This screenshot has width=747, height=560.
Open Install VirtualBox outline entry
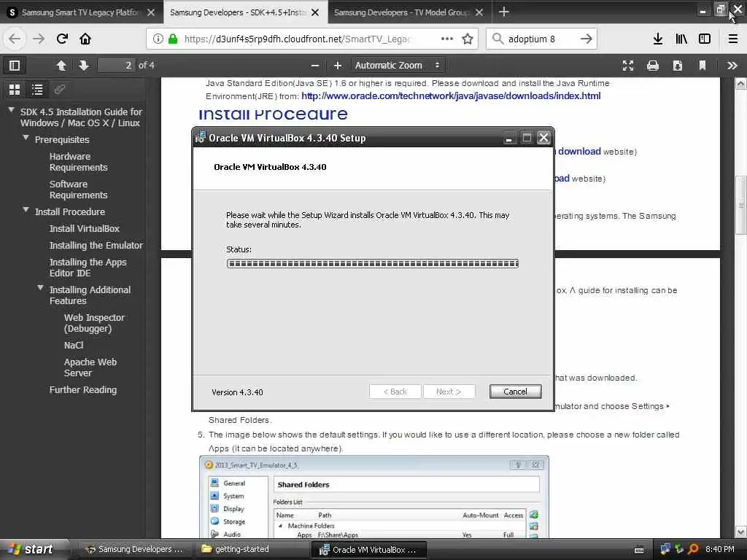(85, 228)
